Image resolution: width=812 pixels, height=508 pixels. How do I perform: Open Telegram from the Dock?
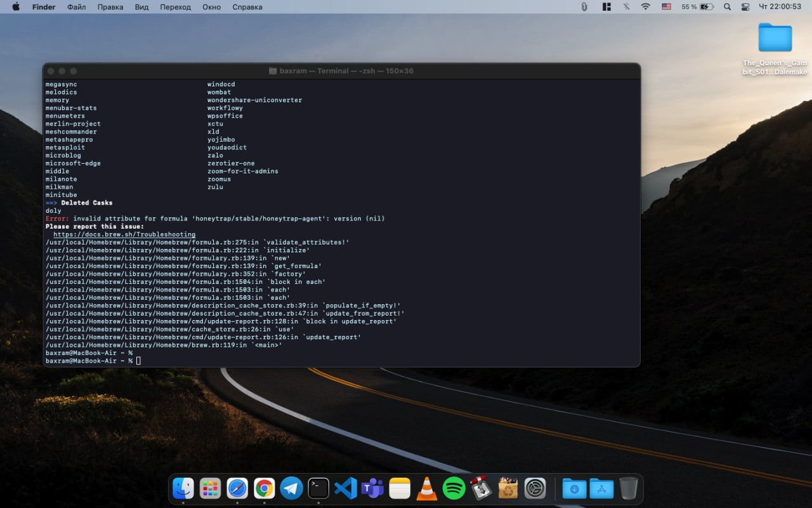[292, 488]
